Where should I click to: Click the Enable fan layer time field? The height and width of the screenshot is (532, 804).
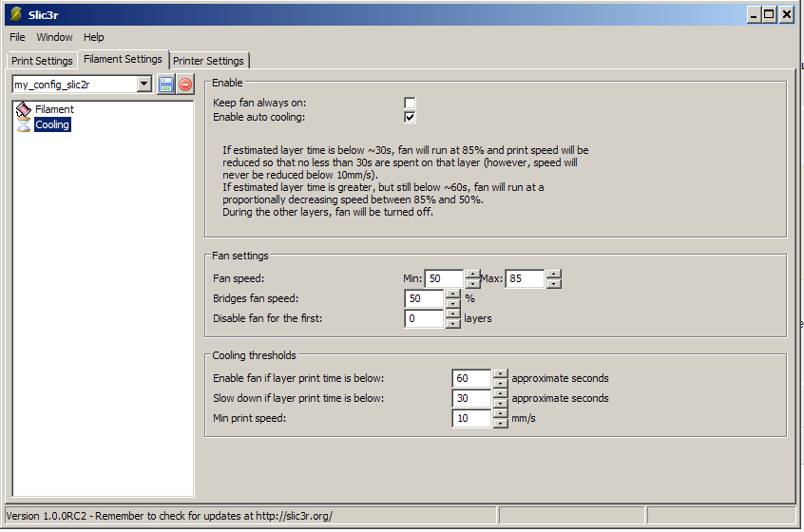471,378
